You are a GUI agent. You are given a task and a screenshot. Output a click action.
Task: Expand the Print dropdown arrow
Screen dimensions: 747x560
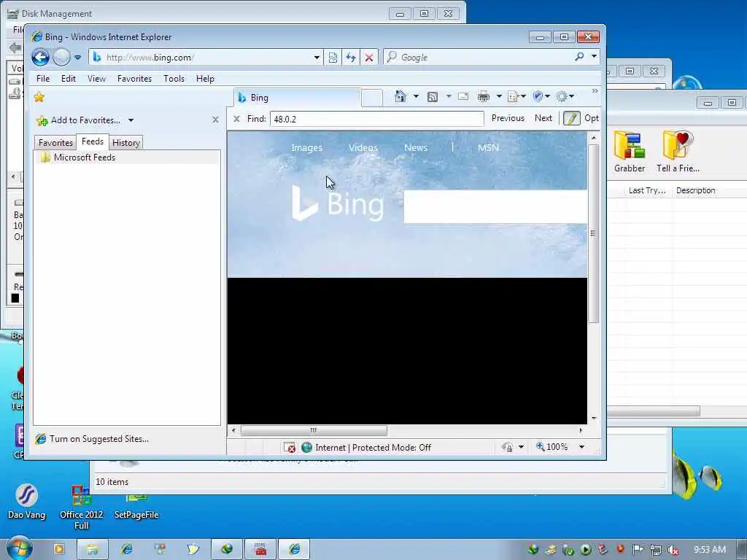point(499,97)
